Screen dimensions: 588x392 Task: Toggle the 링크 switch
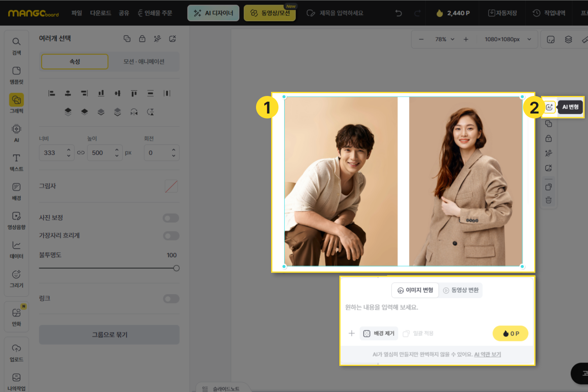(x=171, y=299)
